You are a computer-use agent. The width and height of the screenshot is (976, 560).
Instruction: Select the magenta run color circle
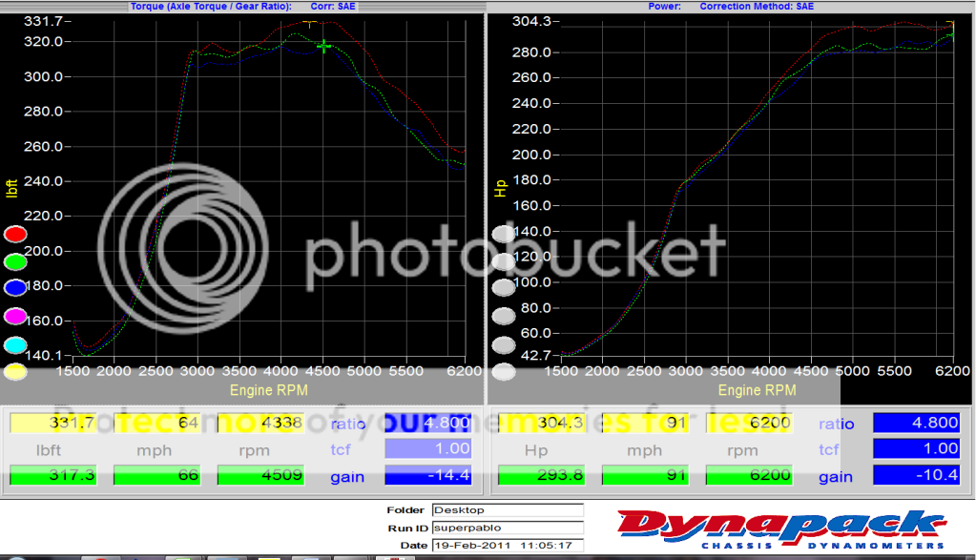(x=16, y=316)
